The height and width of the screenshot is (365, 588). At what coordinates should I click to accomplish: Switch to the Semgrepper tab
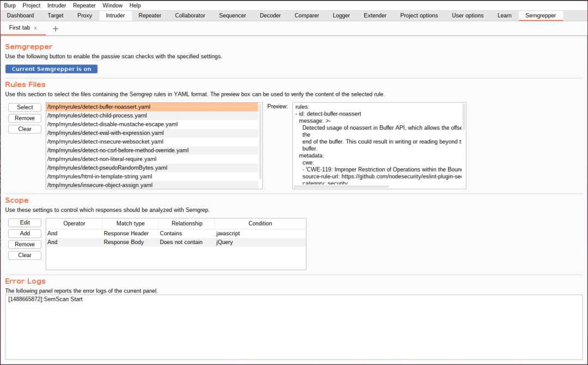click(541, 15)
